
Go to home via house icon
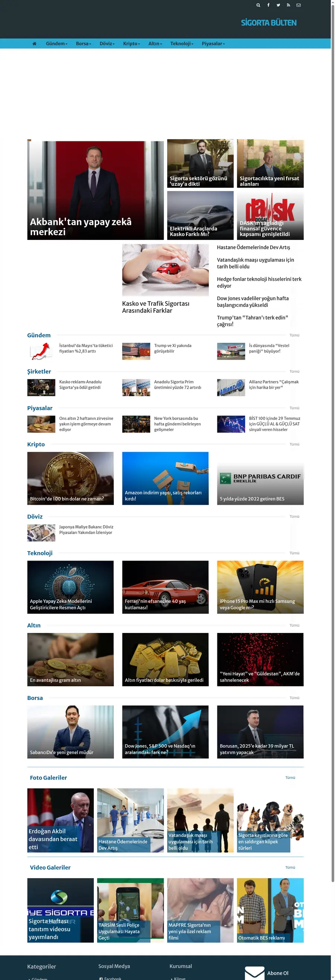click(x=34, y=44)
